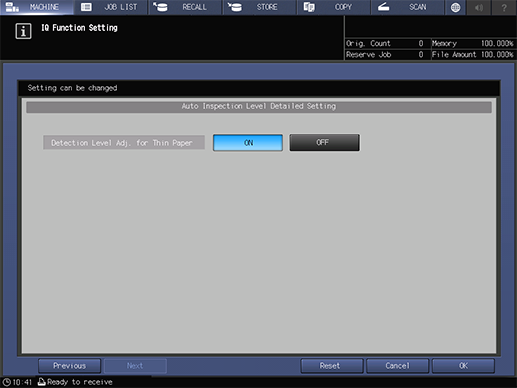Image resolution: width=517 pixels, height=388 pixels.
Task: Reset the settings with Reset button
Action: click(332, 366)
